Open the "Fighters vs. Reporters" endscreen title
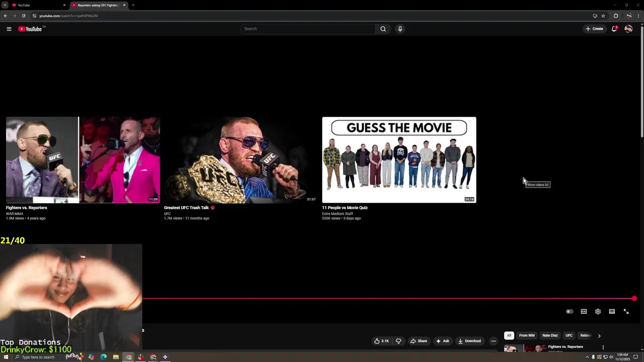Screen dimensions: 644x362 27,208
